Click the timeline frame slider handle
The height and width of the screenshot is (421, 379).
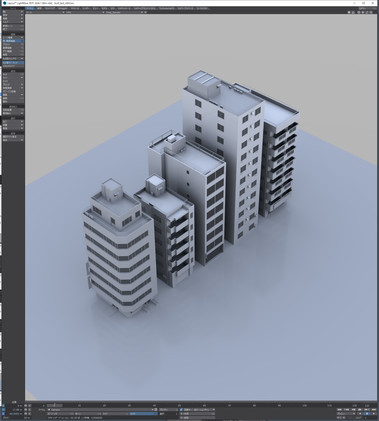(55, 405)
